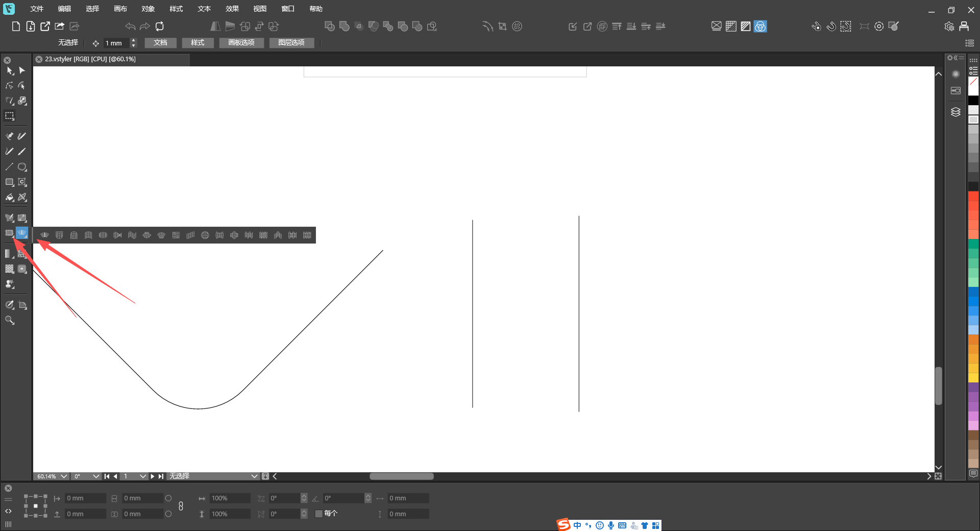Toggle the proportional link chain icon
Viewport: 980px width, 531px height.
[181, 506]
